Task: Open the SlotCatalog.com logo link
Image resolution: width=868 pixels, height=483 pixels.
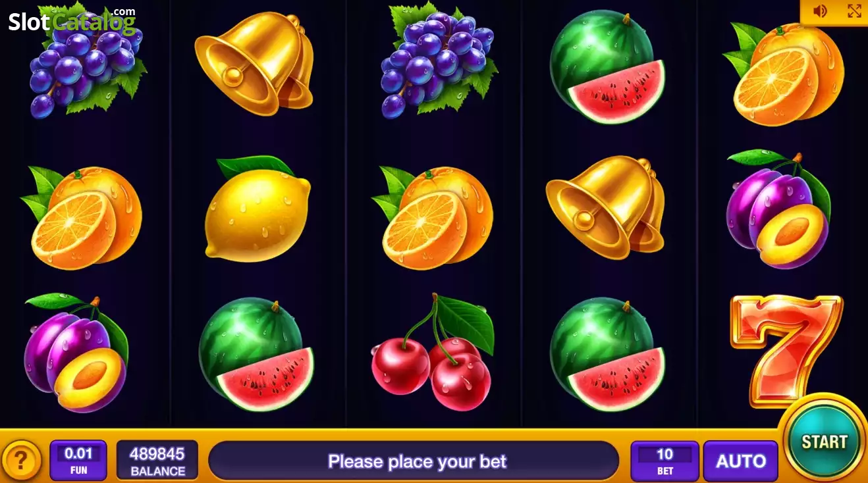Action: click(72, 21)
